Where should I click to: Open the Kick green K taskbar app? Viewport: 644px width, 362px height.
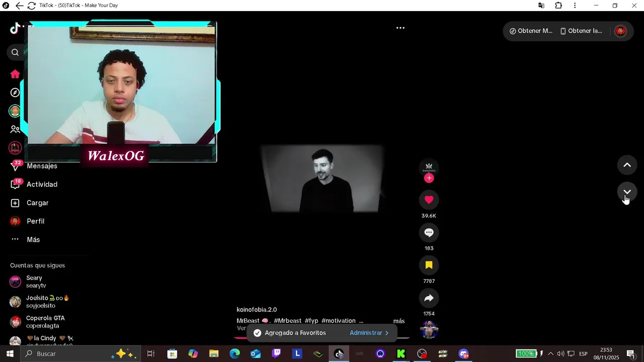tap(401, 354)
